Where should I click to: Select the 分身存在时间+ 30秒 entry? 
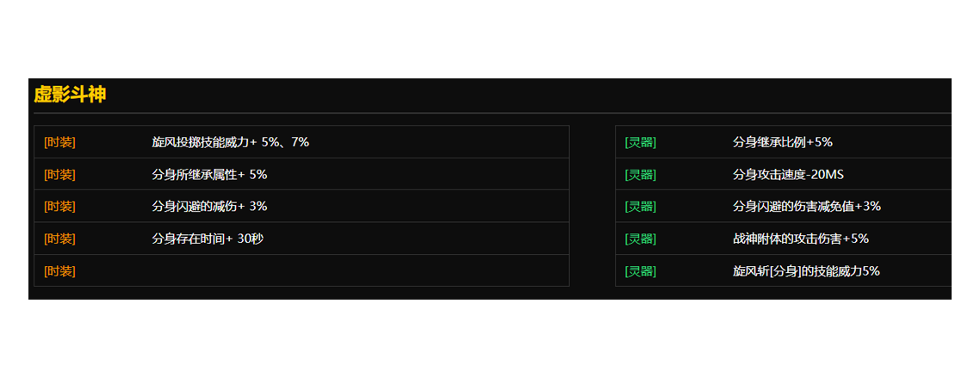pyautogui.click(x=208, y=239)
